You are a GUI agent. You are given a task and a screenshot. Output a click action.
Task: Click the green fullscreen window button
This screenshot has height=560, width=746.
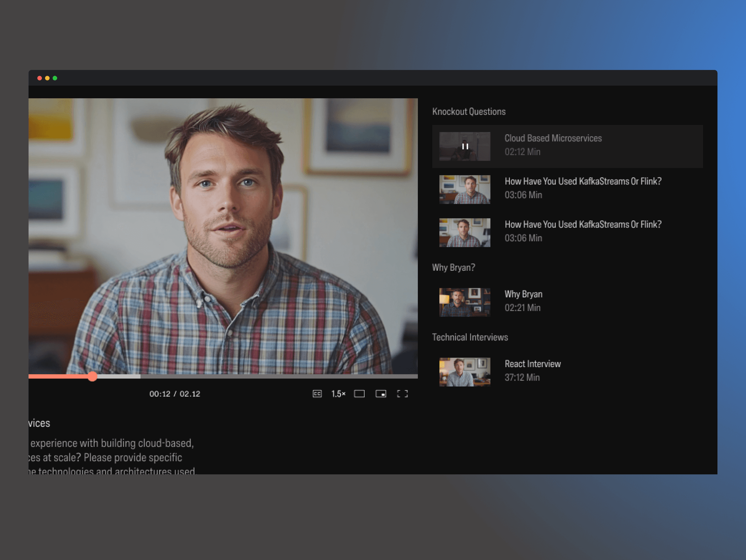point(55,78)
